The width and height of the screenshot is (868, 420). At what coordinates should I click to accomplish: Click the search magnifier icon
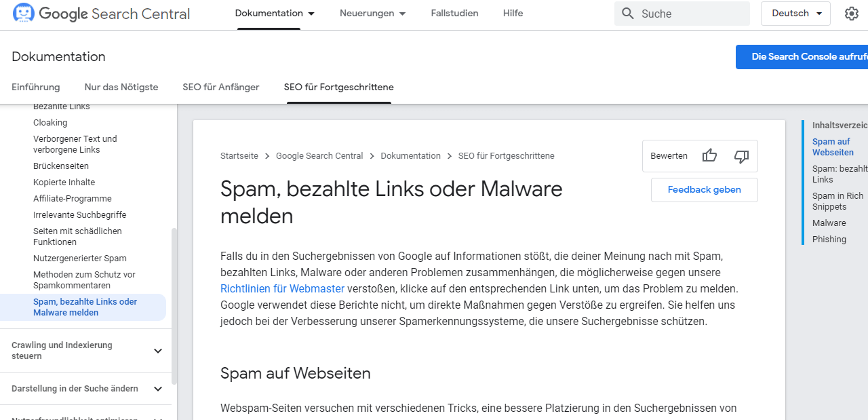628,14
